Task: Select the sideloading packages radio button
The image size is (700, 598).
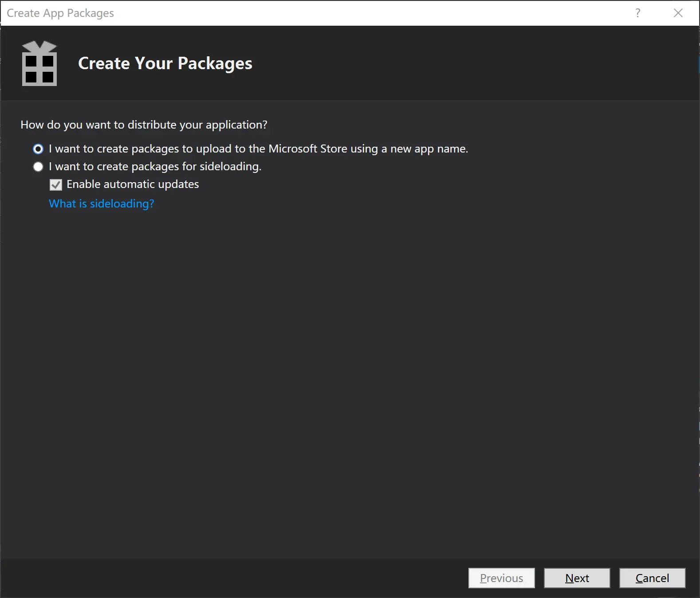Action: point(38,167)
